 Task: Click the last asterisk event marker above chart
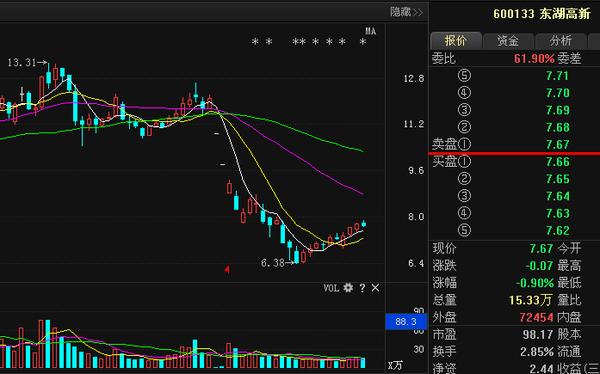pos(363,42)
